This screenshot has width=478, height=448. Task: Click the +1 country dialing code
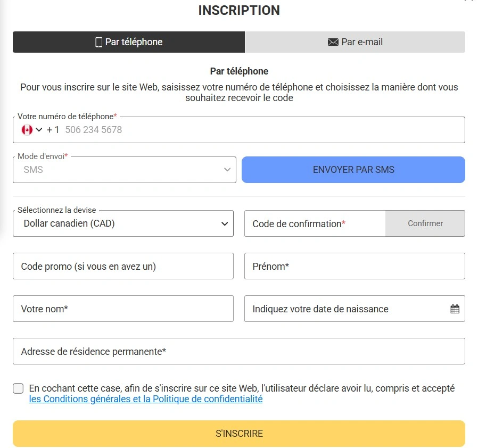53,130
